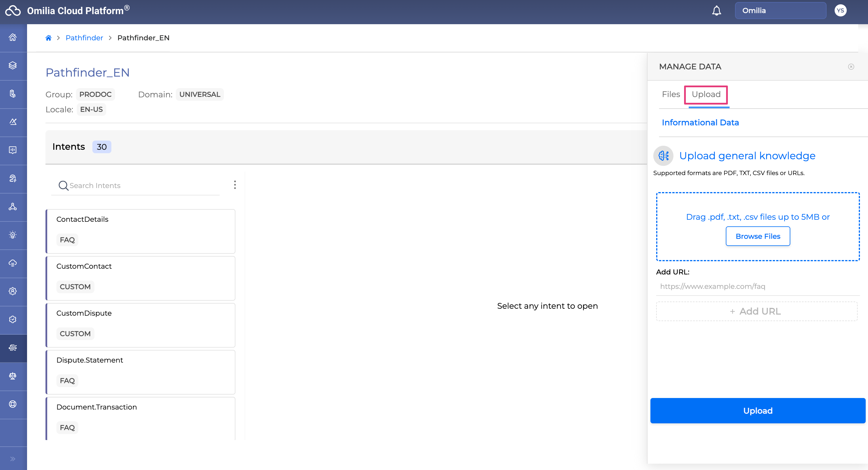
Task: Click the Browse Files button
Action: click(x=757, y=236)
